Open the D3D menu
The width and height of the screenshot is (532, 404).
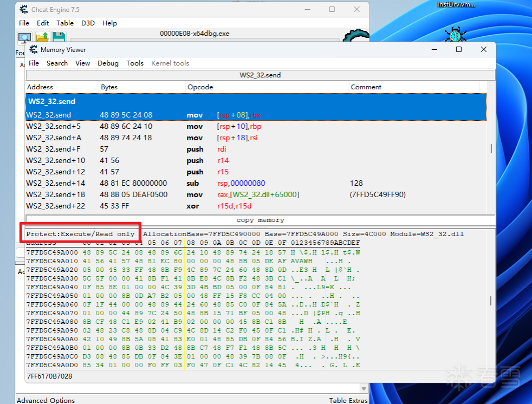(x=88, y=23)
